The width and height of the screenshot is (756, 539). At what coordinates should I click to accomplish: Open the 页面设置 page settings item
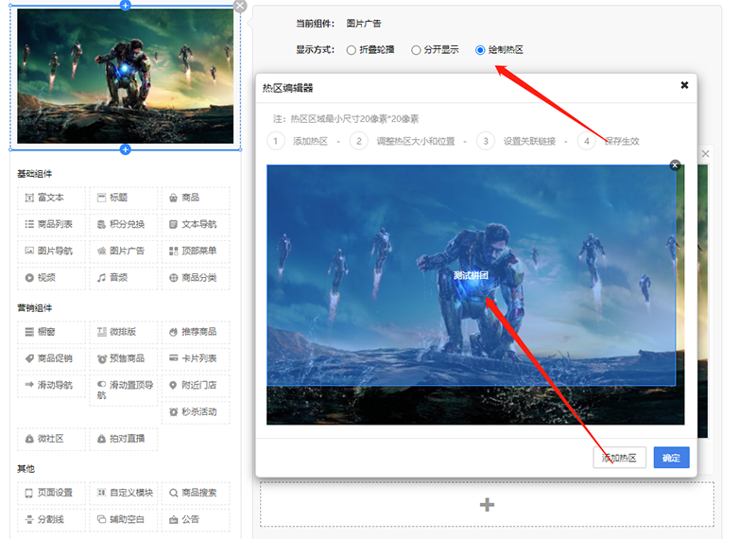coord(51,493)
